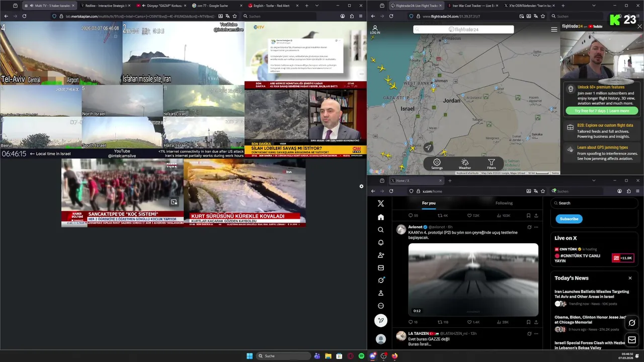644x362 pixels.
Task: Click the taskbar Suche search box
Action: 284,356
